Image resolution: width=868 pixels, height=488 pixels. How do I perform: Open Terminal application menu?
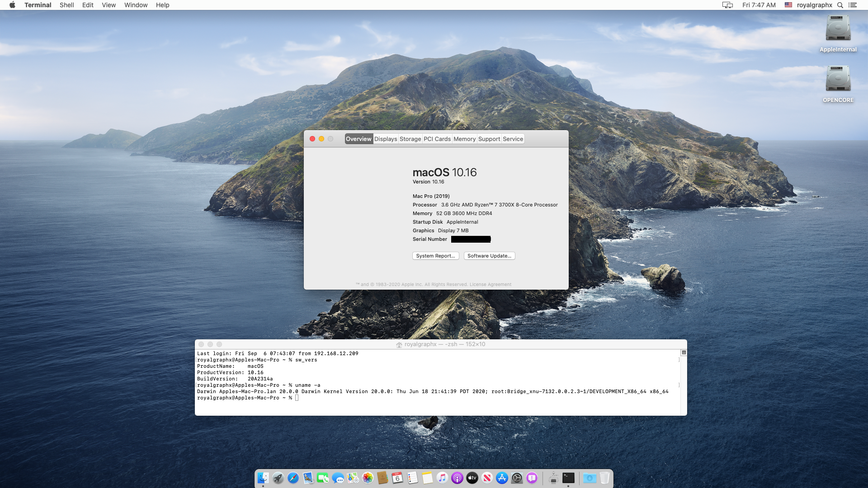click(38, 5)
